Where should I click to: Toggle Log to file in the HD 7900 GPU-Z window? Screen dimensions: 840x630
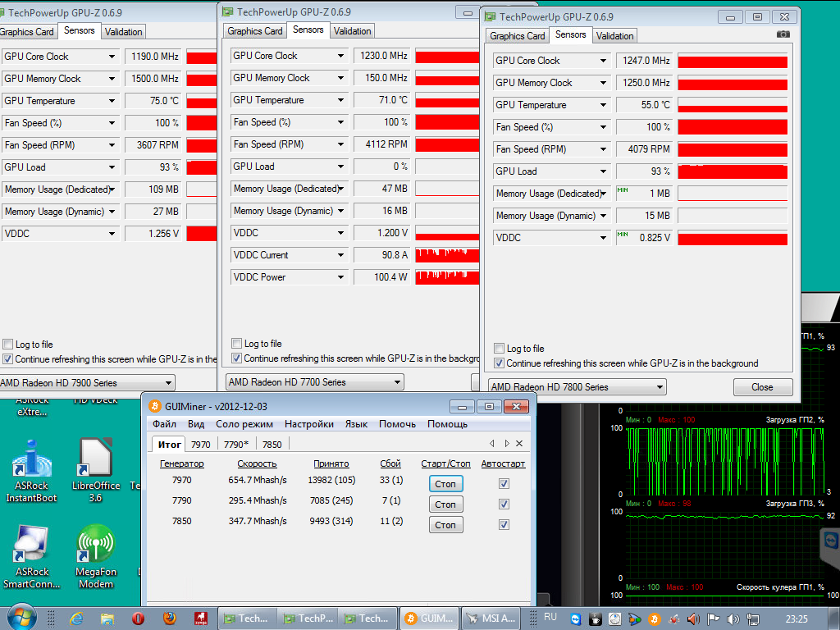pos(7,345)
